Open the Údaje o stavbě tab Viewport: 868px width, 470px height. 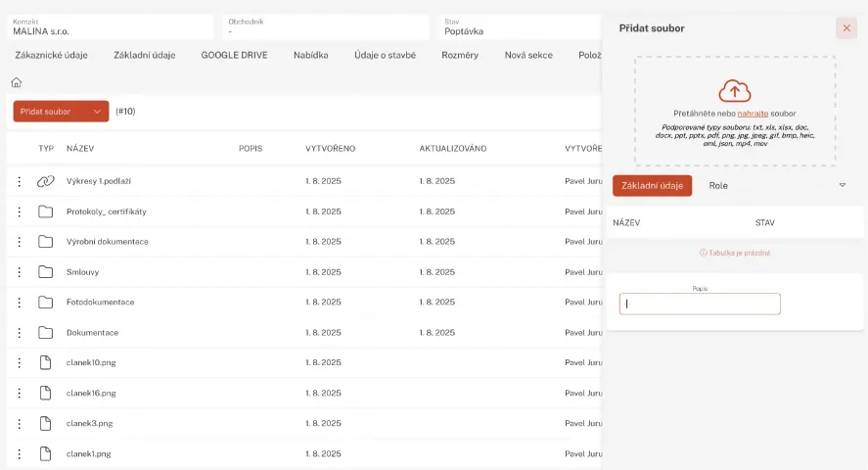tap(385, 55)
